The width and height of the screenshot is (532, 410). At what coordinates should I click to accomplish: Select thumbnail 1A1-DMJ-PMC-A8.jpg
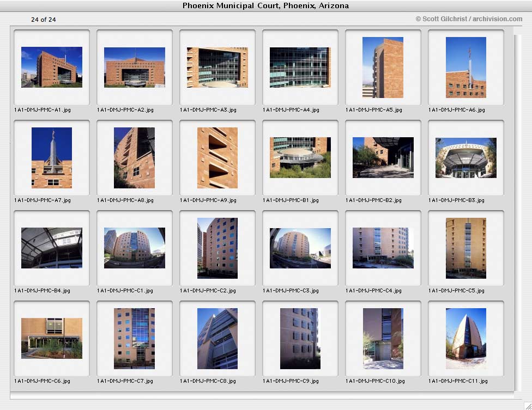tap(134, 157)
